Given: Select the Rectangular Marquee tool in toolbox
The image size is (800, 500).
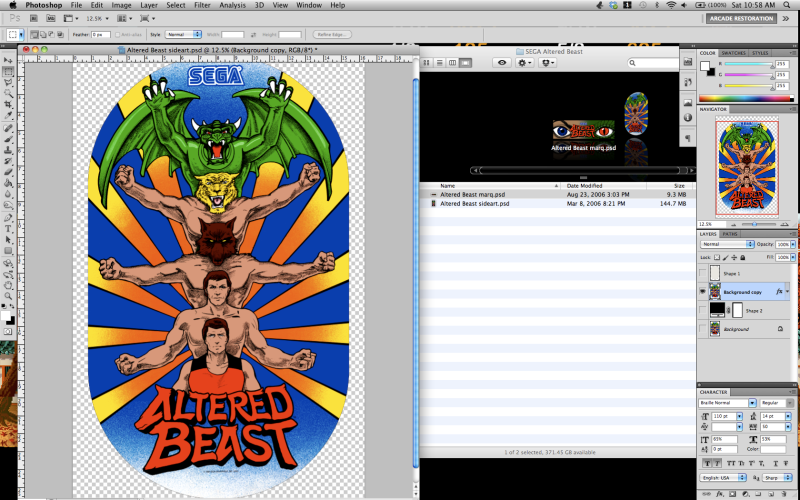Looking at the screenshot, I should pyautogui.click(x=8, y=73).
